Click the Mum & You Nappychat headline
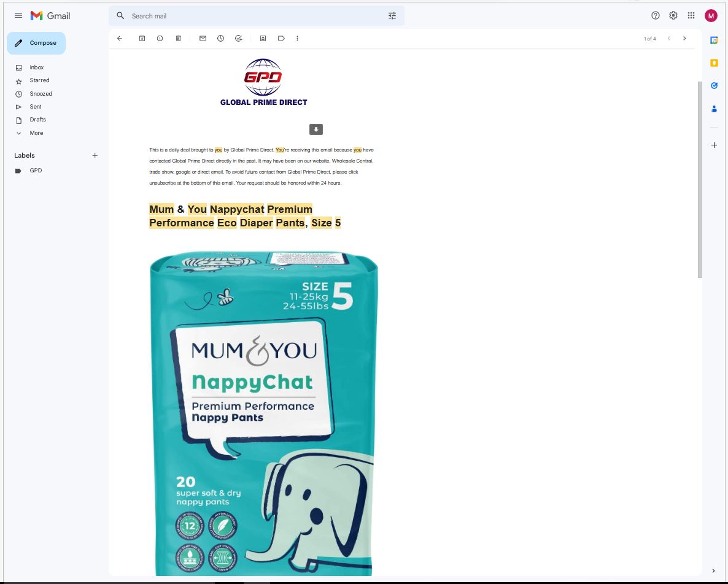Screen dimensions: 728x584 (245, 216)
